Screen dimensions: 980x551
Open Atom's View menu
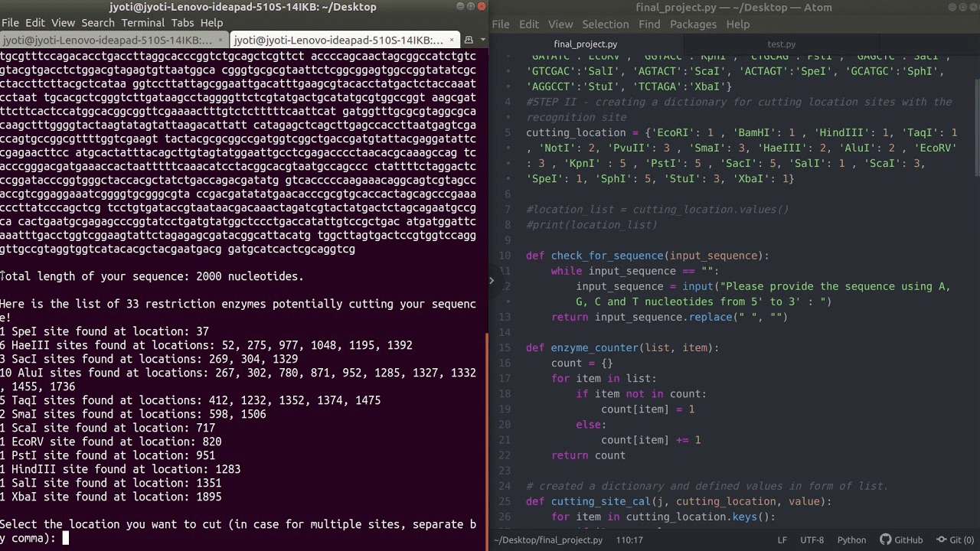pyautogui.click(x=560, y=24)
